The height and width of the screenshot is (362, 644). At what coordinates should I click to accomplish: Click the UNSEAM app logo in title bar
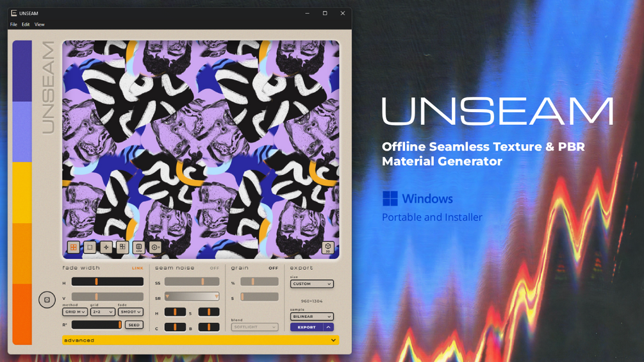14,13
